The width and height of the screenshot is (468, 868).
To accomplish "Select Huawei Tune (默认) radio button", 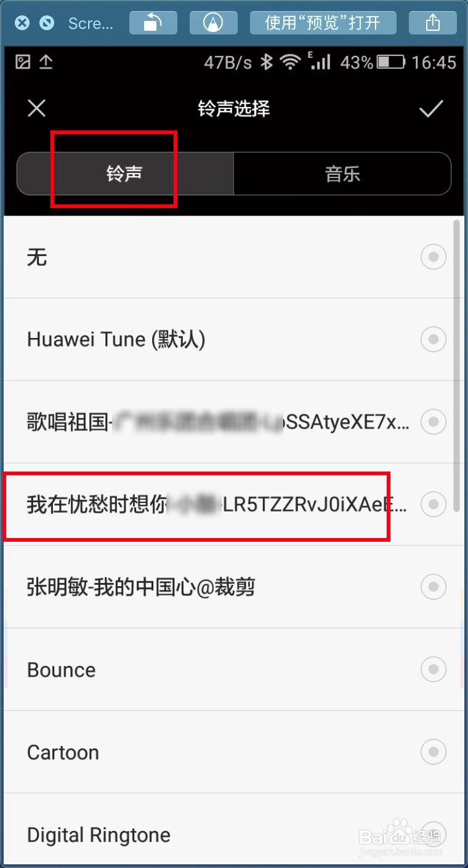I will coord(434,339).
